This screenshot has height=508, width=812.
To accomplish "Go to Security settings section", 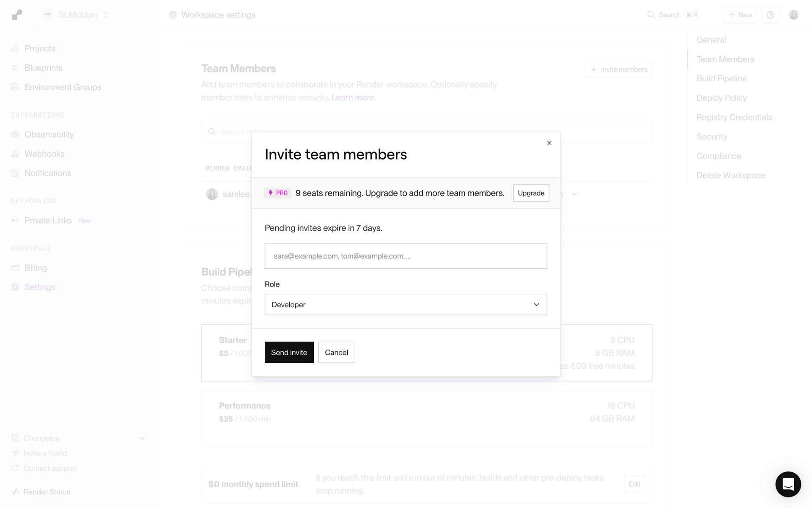I will (x=712, y=137).
